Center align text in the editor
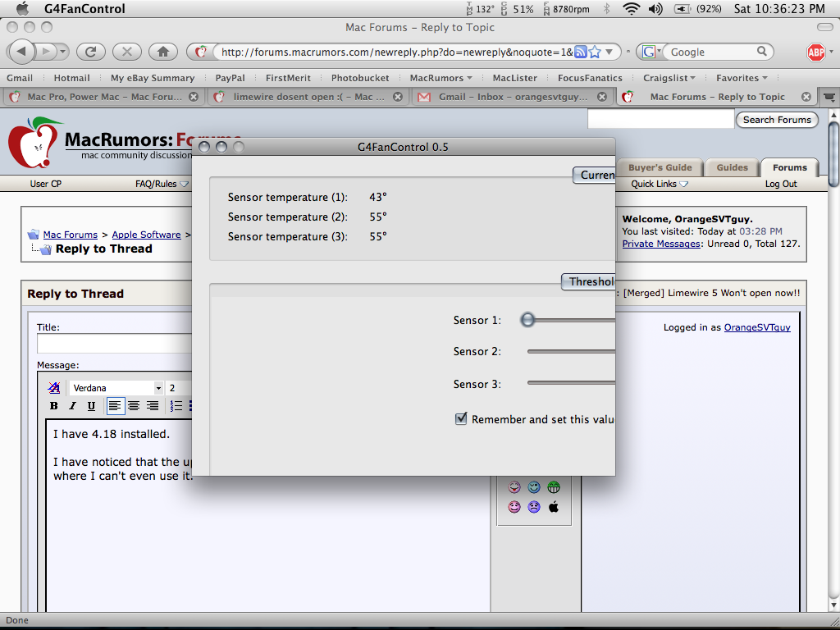The image size is (840, 630). [134, 405]
